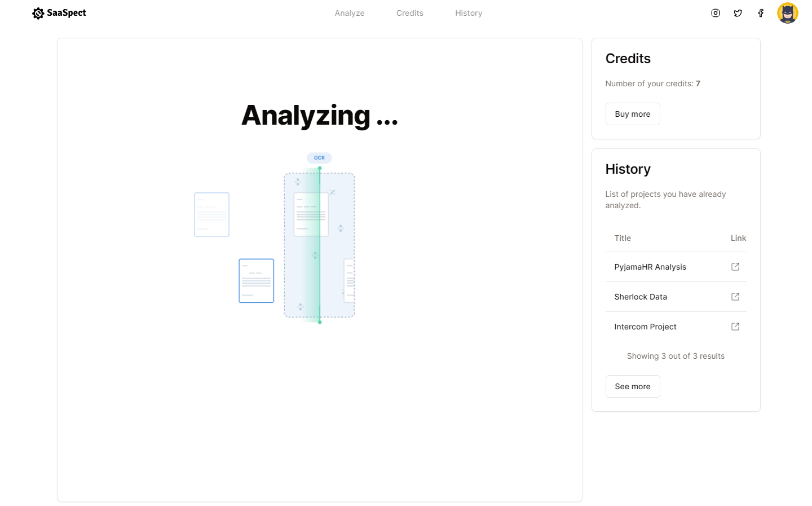Click the See more button

tap(633, 386)
